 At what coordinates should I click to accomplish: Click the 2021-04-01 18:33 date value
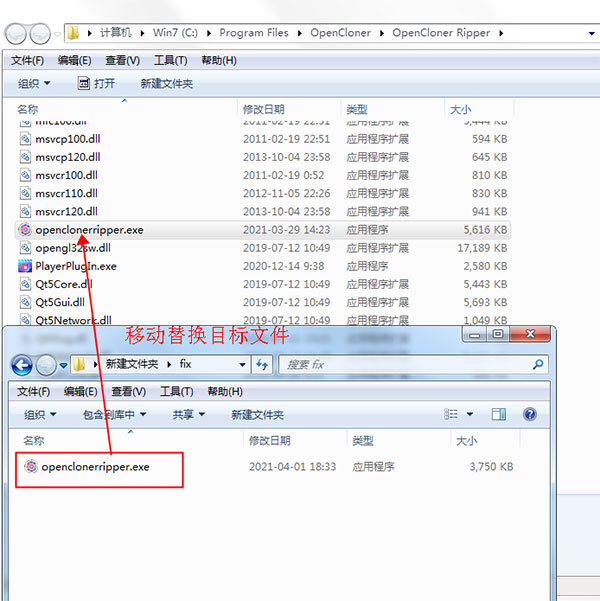293,466
